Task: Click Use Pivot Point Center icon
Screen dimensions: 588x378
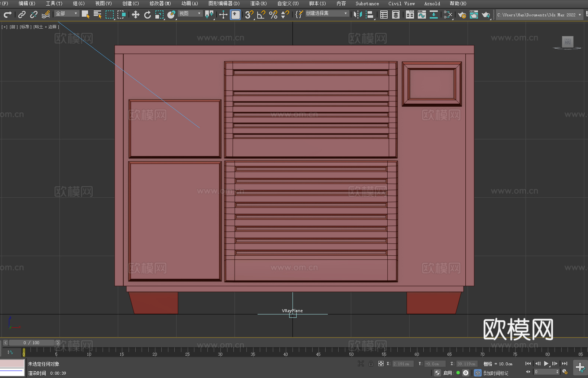Action: [x=209, y=14]
